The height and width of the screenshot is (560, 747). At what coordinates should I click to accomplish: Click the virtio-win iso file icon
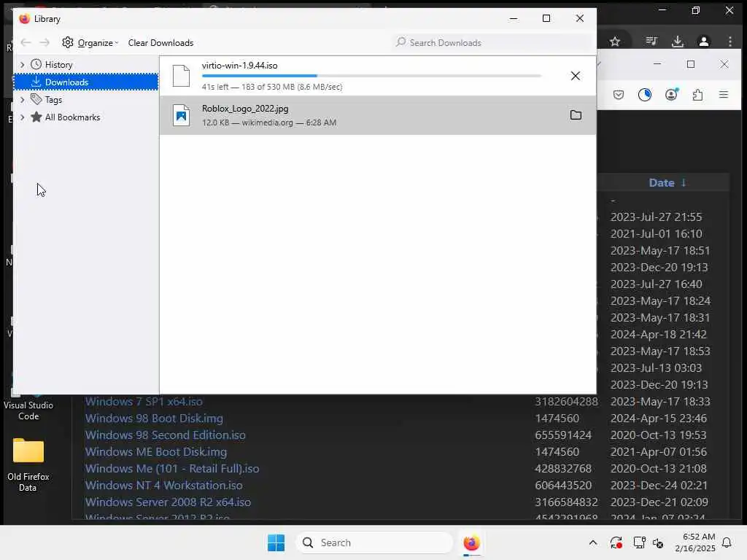181,76
